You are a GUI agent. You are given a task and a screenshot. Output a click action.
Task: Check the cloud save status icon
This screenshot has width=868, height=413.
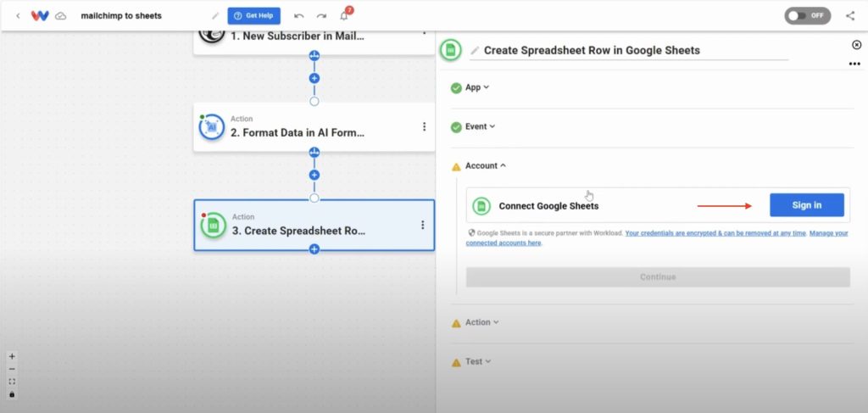point(61,16)
